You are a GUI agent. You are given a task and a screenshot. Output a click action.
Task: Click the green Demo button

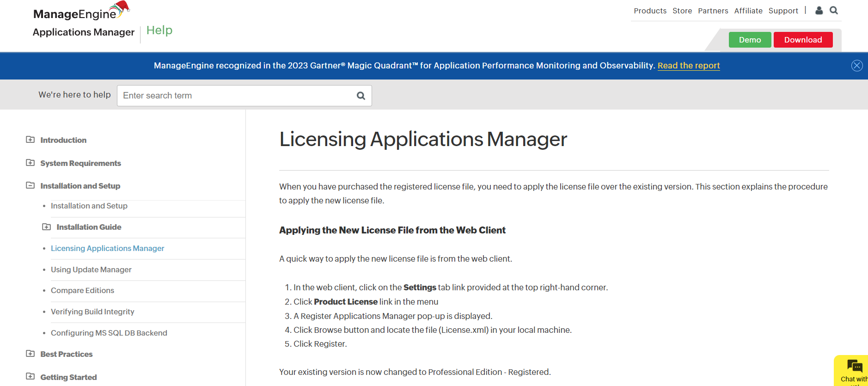[x=750, y=40]
